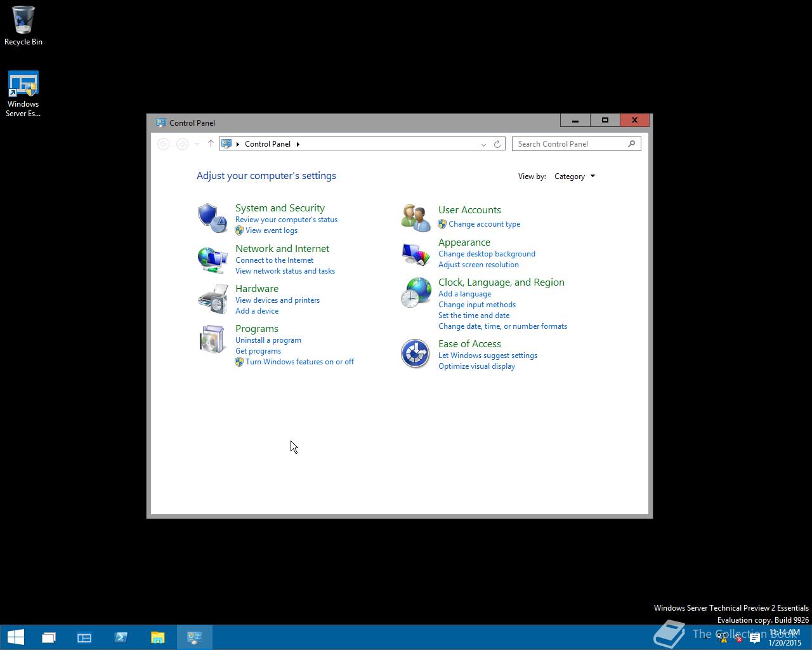Click Add a language
Viewport: 812px width, 650px height.
pyautogui.click(x=464, y=294)
